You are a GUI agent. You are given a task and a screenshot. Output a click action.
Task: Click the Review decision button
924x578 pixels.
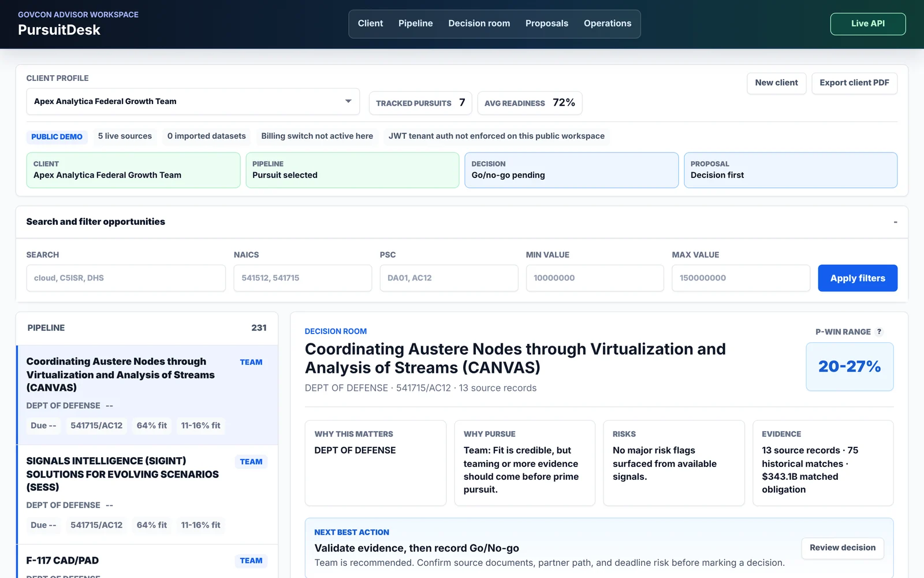click(x=842, y=548)
